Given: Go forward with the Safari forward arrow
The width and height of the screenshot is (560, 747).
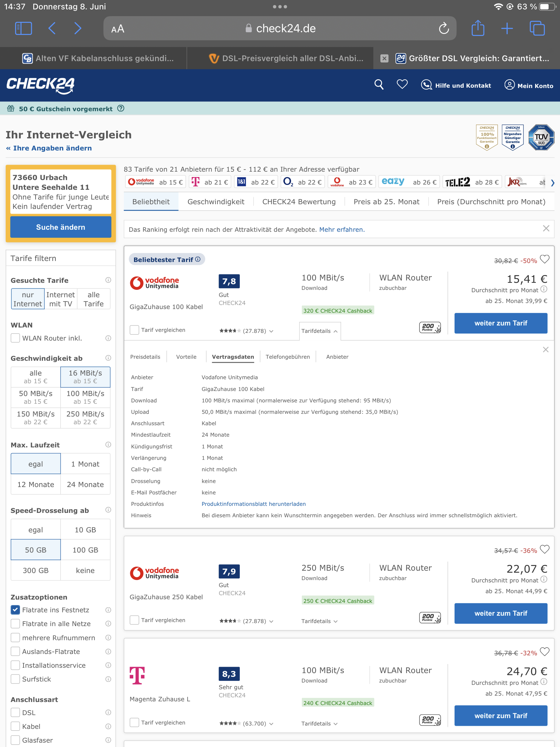Looking at the screenshot, I should click(78, 28).
